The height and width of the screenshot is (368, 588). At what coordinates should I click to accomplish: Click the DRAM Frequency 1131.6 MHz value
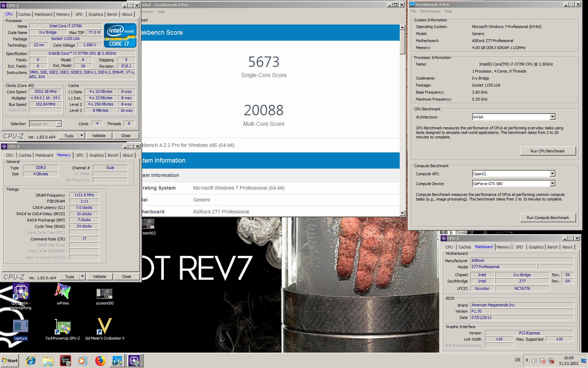84,195
